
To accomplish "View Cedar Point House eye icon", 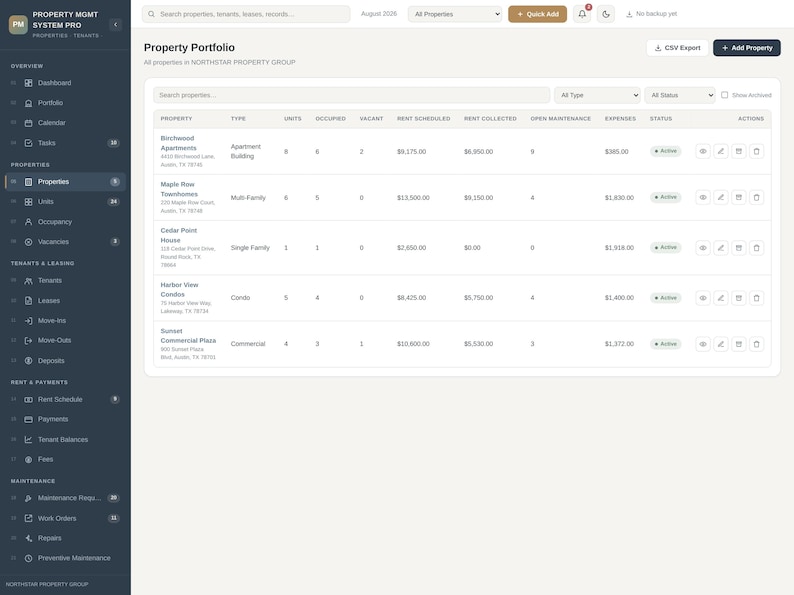I will click(703, 248).
